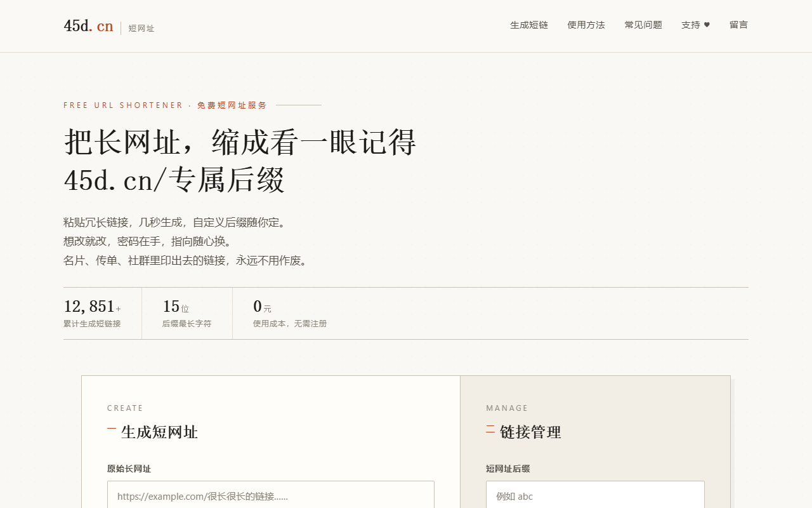Click the line starting 名片、传单、社群里
812x508 pixels.
click(x=186, y=260)
